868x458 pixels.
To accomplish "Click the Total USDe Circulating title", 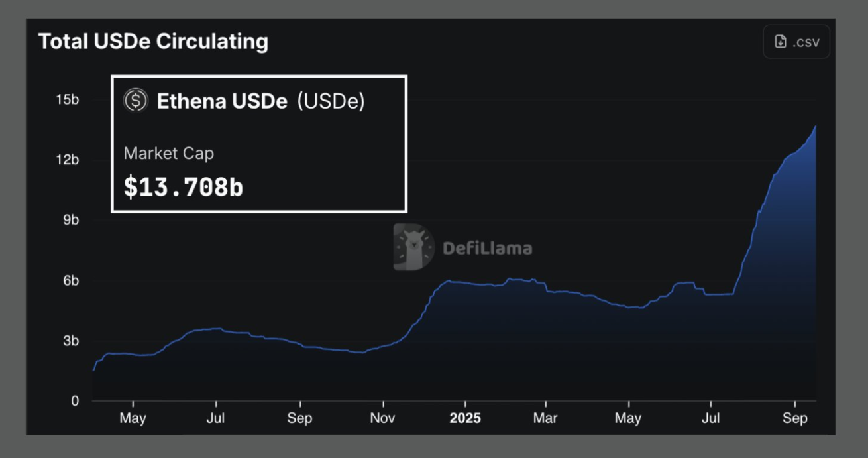I will (153, 42).
